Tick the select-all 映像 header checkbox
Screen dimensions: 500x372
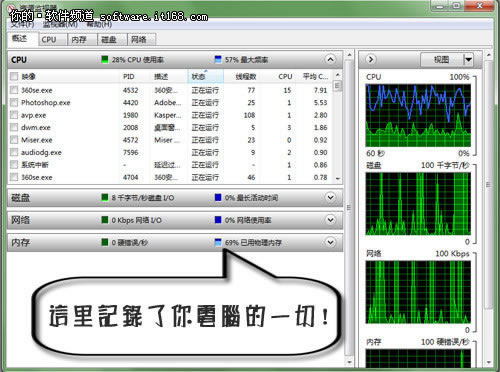pos(14,76)
